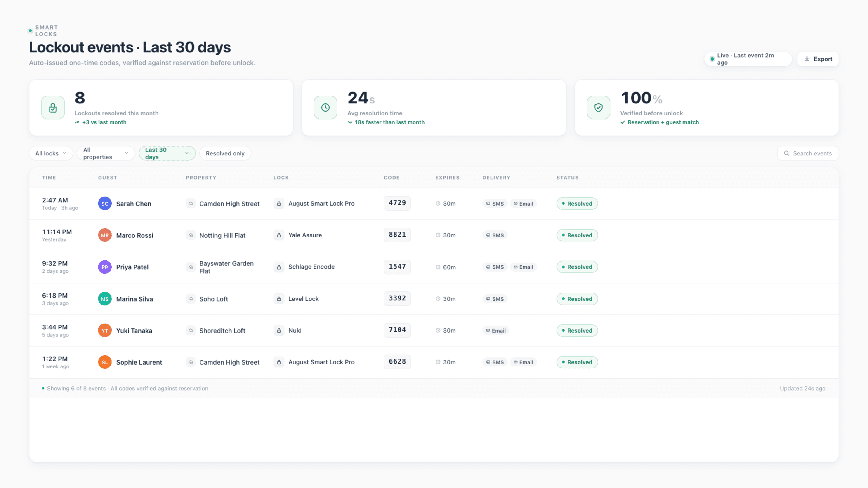Click the Email badge in Sophie Laurent's row

point(523,362)
